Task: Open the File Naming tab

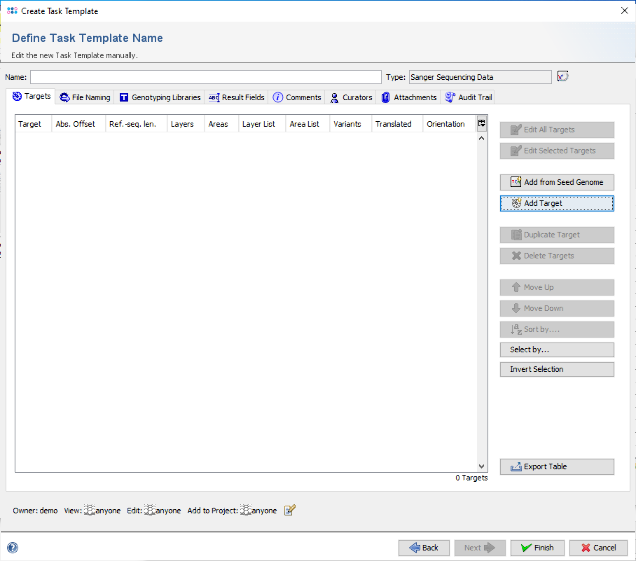Action: coord(85,97)
